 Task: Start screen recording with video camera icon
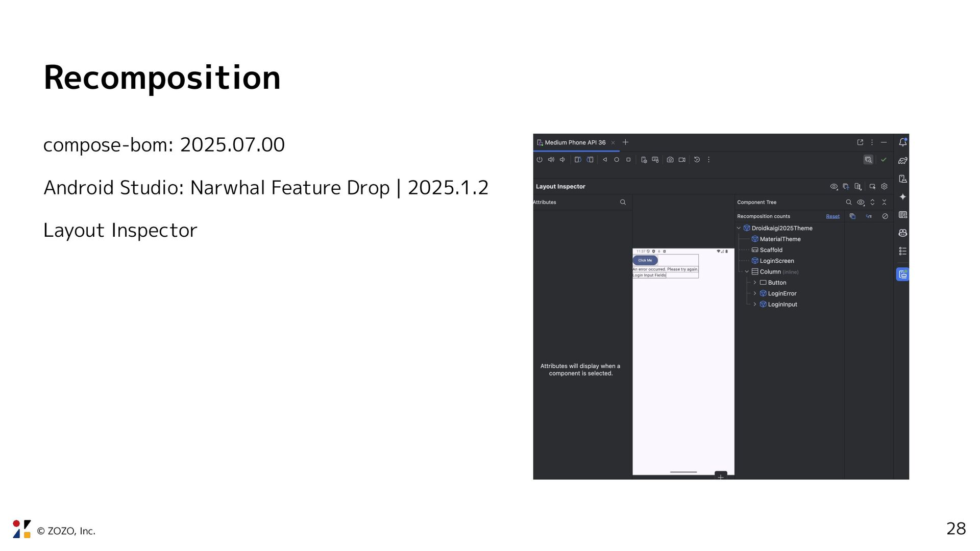point(682,160)
